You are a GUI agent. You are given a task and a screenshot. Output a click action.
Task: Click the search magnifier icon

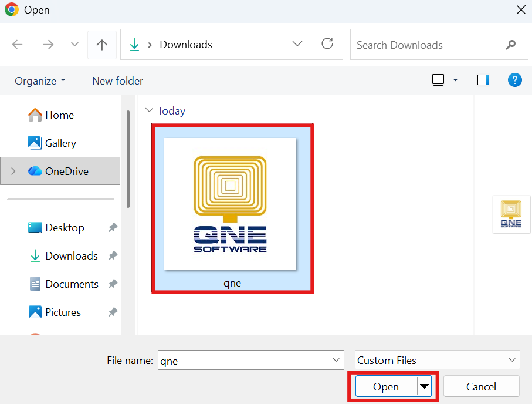[511, 45]
